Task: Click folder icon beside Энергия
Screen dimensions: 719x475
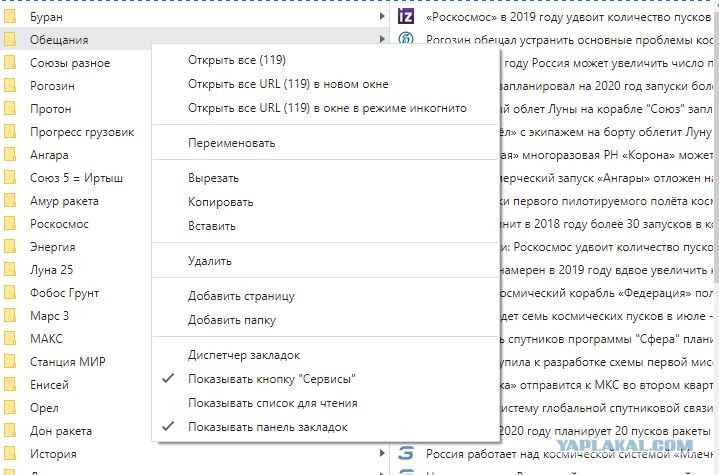Action: (10, 247)
